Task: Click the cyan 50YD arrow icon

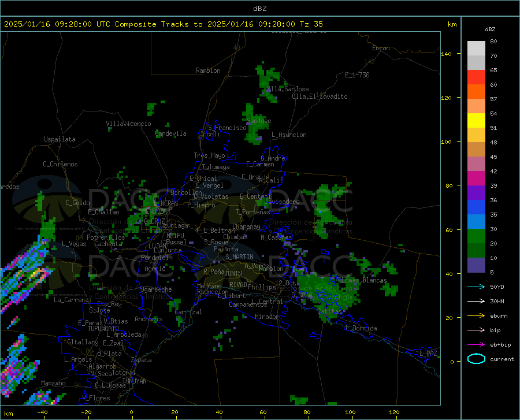Action: pos(476,287)
